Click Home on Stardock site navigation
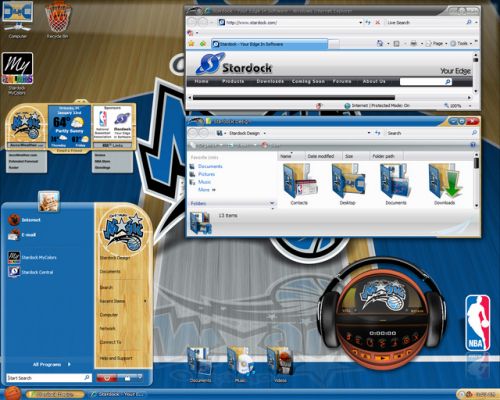The height and width of the screenshot is (400, 500). (x=201, y=81)
